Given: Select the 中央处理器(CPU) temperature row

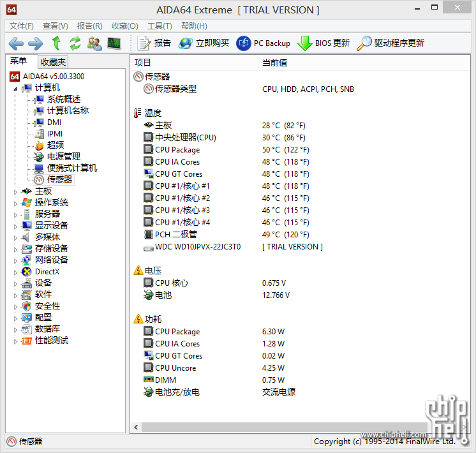Looking at the screenshot, I should click(301, 138).
